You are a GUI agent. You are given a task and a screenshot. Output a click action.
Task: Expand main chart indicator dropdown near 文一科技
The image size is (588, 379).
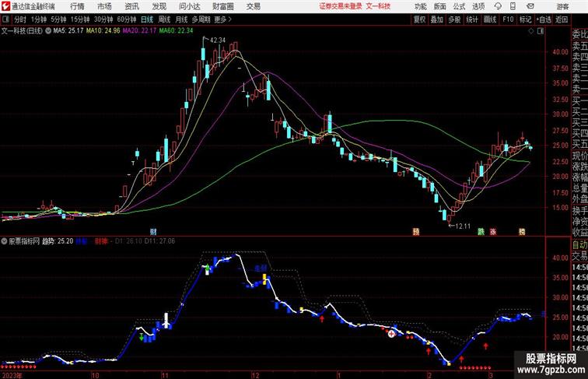click(48, 31)
